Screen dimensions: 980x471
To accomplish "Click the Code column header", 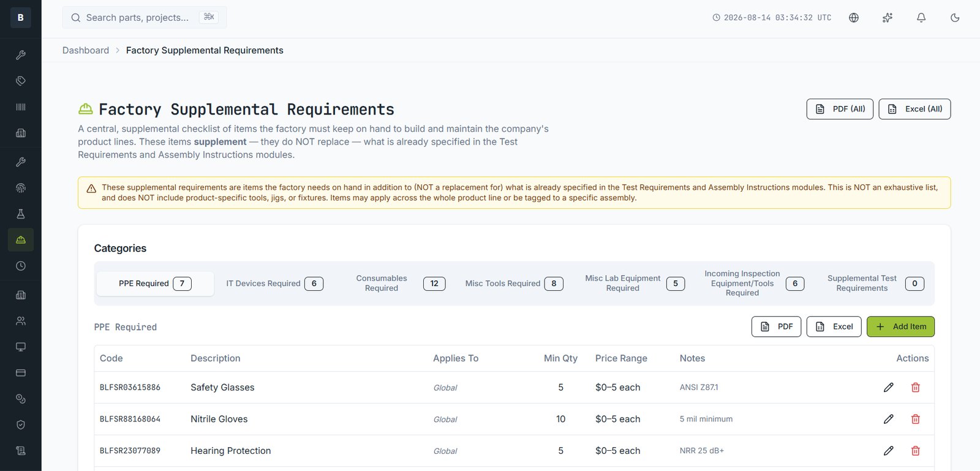I will (x=111, y=358).
